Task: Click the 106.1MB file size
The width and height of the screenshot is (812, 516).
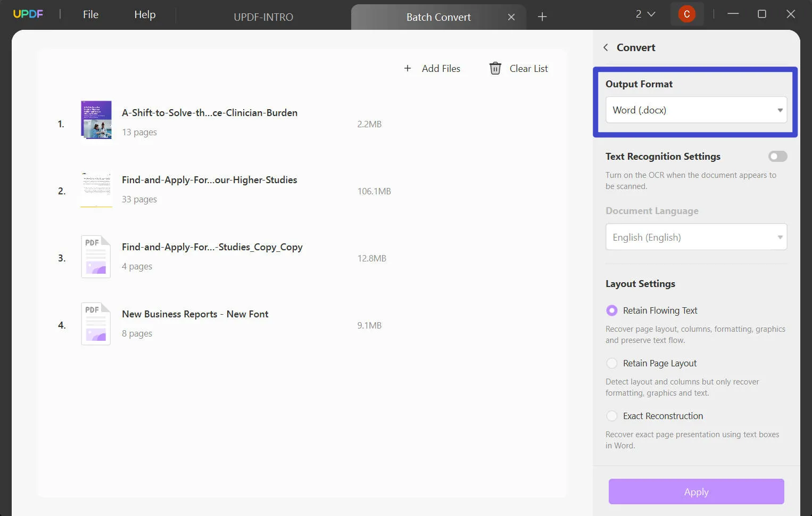Action: (x=374, y=191)
